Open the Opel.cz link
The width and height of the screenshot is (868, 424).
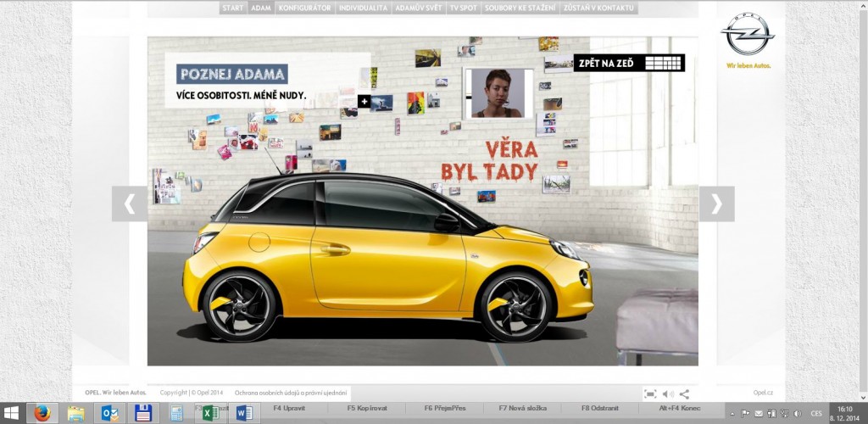coord(763,393)
